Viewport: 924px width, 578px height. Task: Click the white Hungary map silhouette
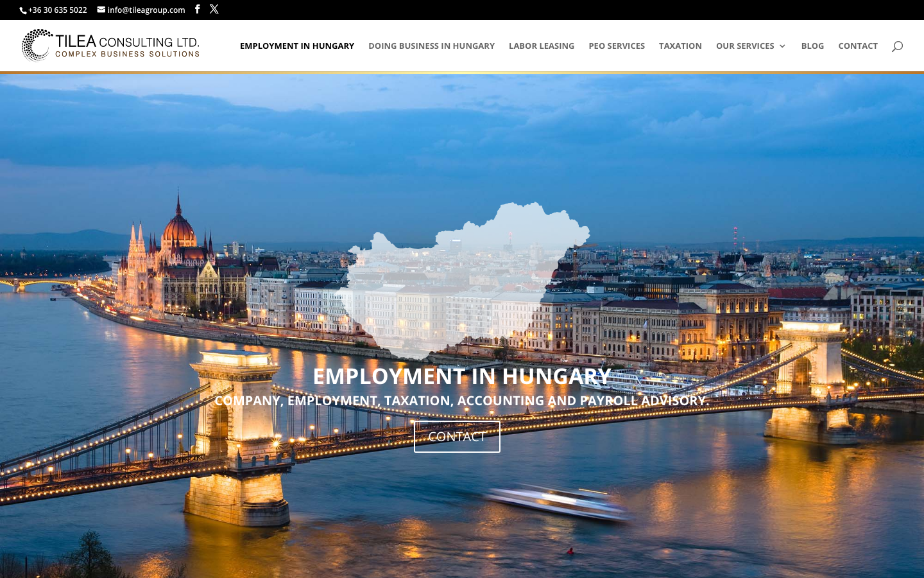463,283
